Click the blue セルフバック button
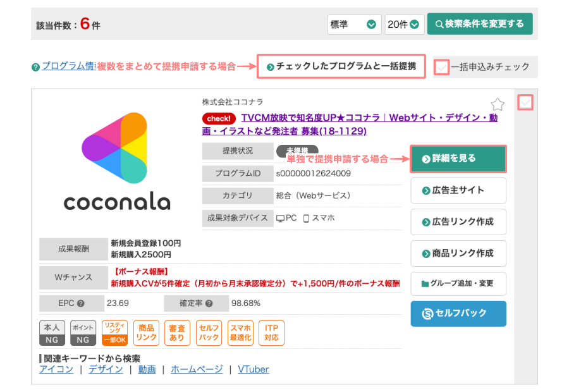The height and width of the screenshot is (392, 569). 458,314
